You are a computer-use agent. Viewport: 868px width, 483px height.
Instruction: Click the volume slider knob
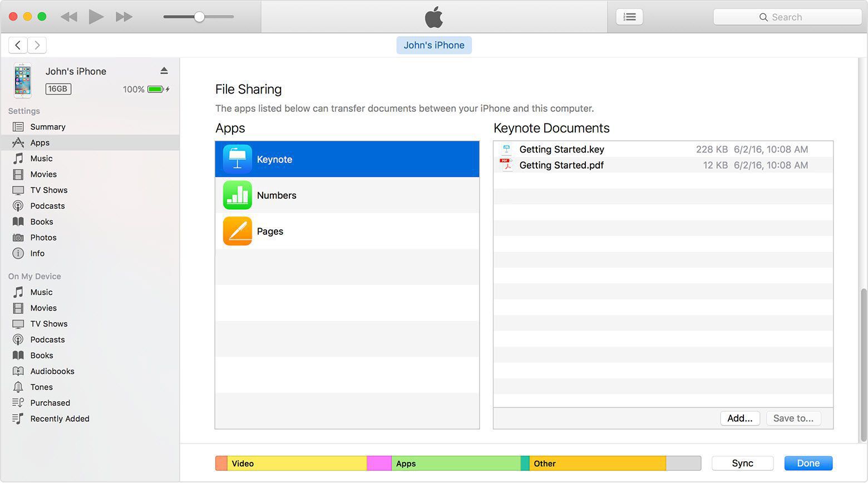click(199, 17)
